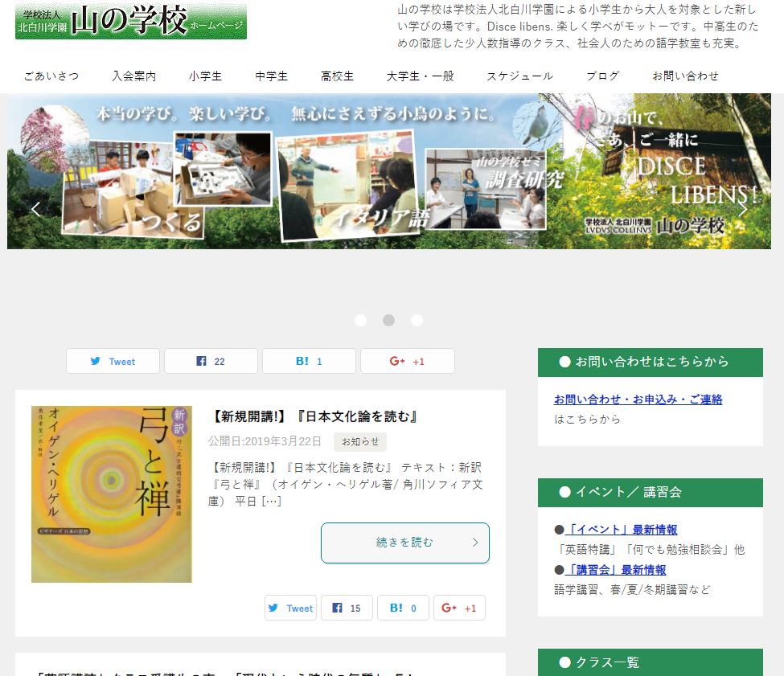Click the Hatena B! button showing 1

tap(309, 361)
